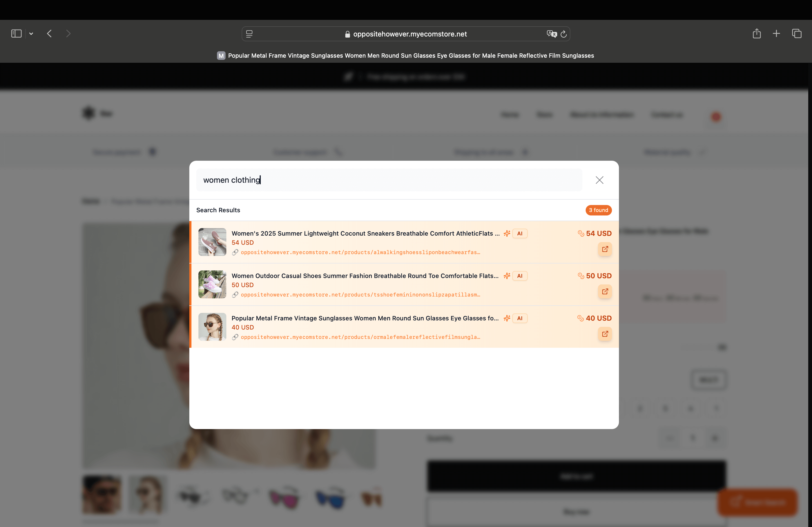The height and width of the screenshot is (527, 812).
Task: Select the Women Outdoor Casual Shoes title
Action: click(x=365, y=276)
